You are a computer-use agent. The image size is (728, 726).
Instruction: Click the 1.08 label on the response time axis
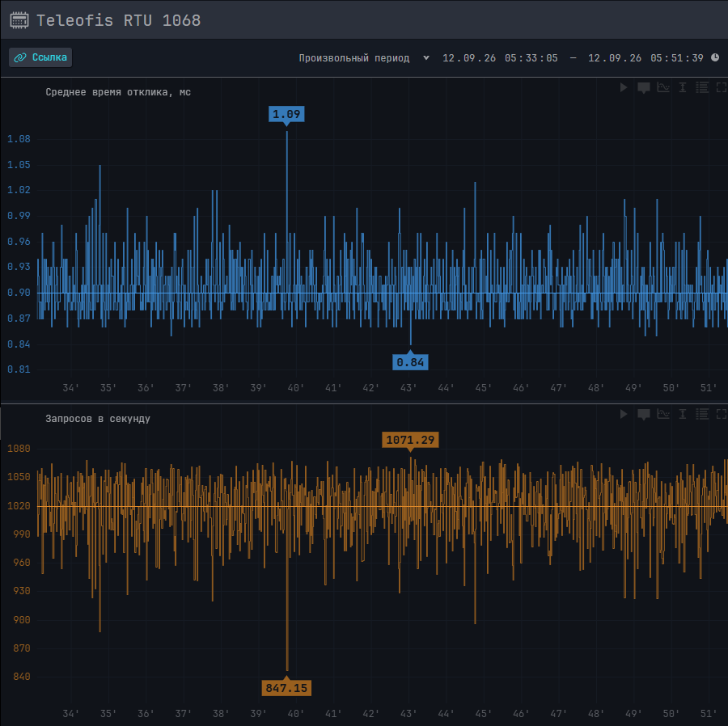coord(19,139)
